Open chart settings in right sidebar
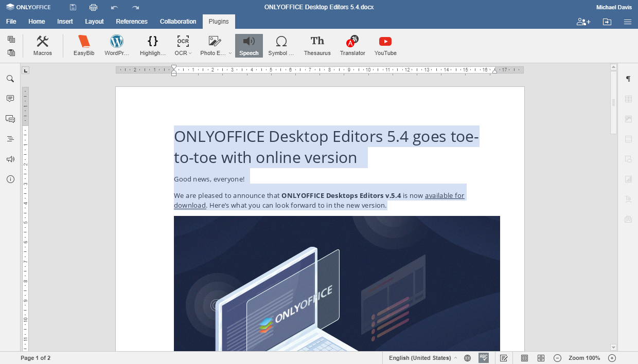Viewport: 638px width, 364px height. coord(628,179)
